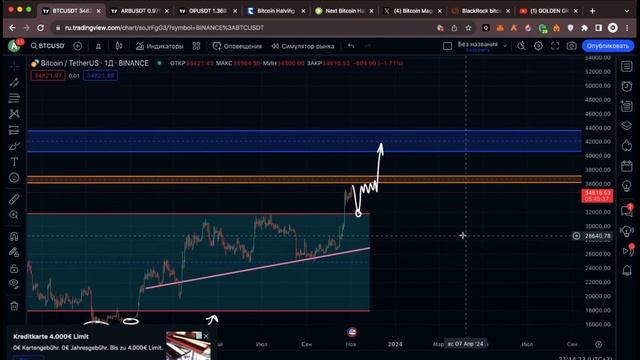Image resolution: width=640 pixels, height=360 pixels.
Task: Click the plus on price 28640.78
Action: (576, 236)
